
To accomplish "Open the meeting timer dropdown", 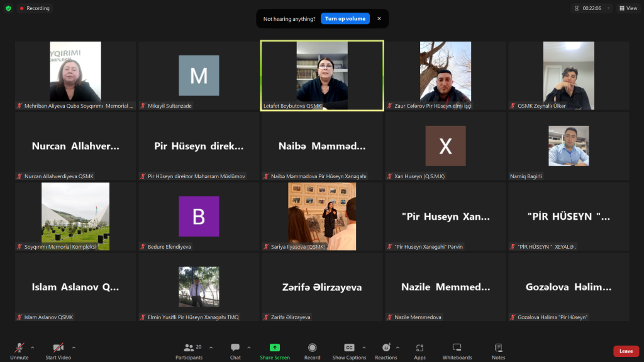I will (x=608, y=8).
